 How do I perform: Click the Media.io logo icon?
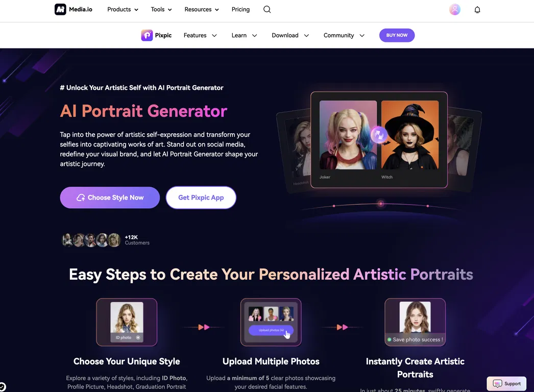coord(60,9)
